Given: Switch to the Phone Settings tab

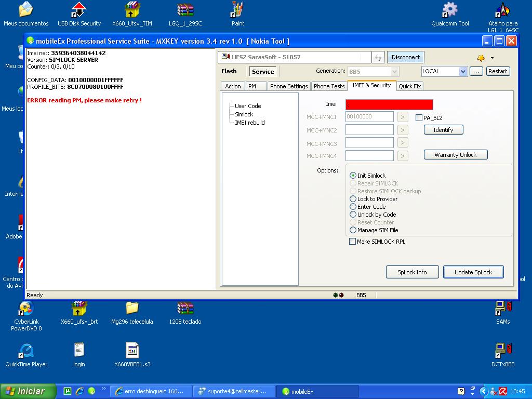Looking at the screenshot, I should pos(288,86).
